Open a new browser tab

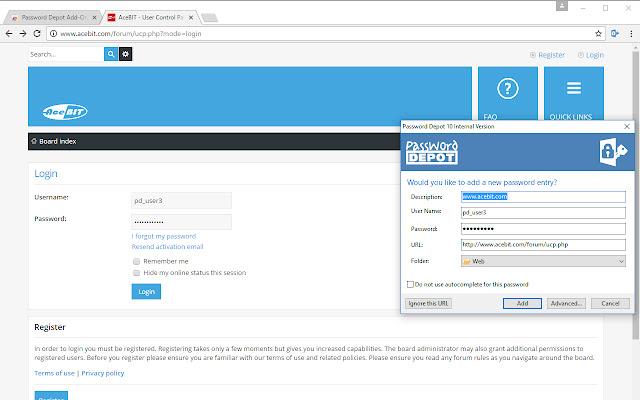tap(209, 18)
